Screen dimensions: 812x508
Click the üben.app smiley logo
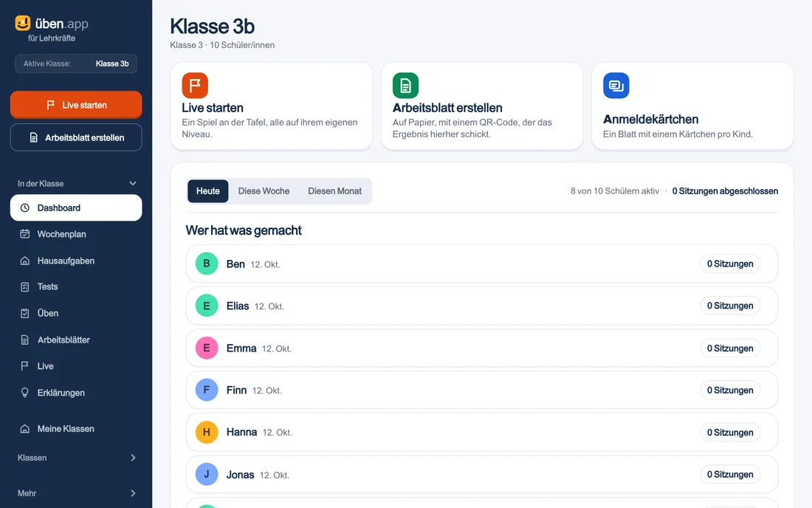[x=23, y=24]
